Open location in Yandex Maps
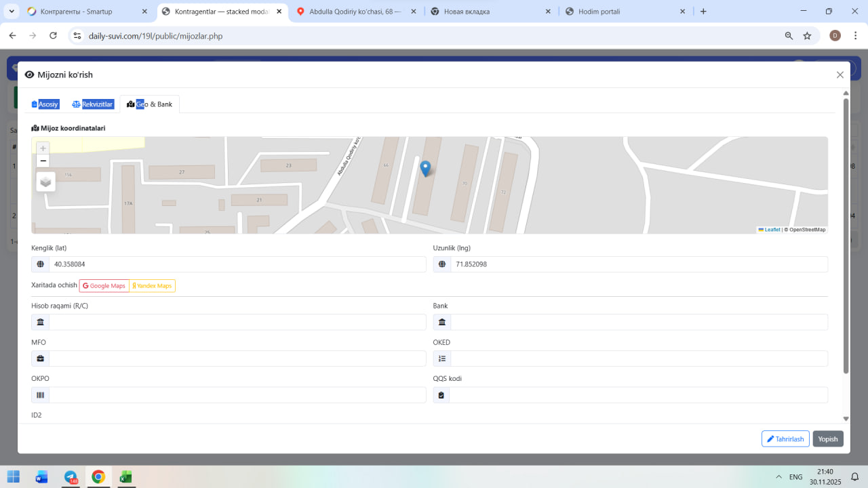This screenshot has width=868, height=488. [x=153, y=286]
